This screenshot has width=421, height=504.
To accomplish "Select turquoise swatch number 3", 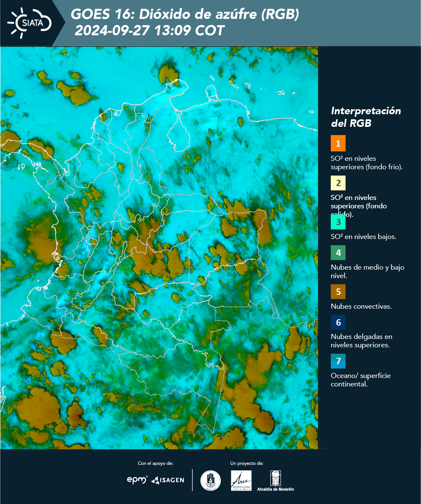I will (338, 222).
